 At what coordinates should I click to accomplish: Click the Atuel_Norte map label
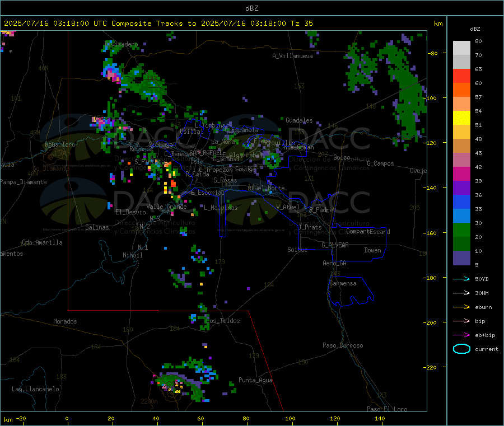tap(266, 188)
